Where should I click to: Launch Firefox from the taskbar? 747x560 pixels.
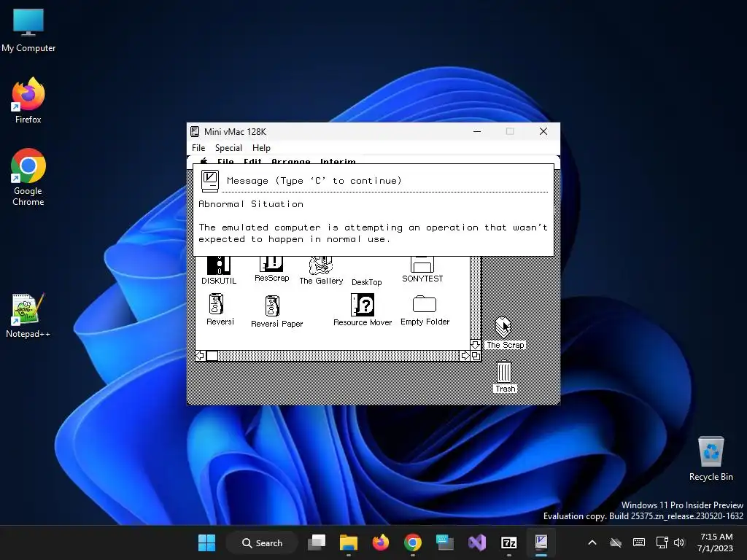point(380,542)
